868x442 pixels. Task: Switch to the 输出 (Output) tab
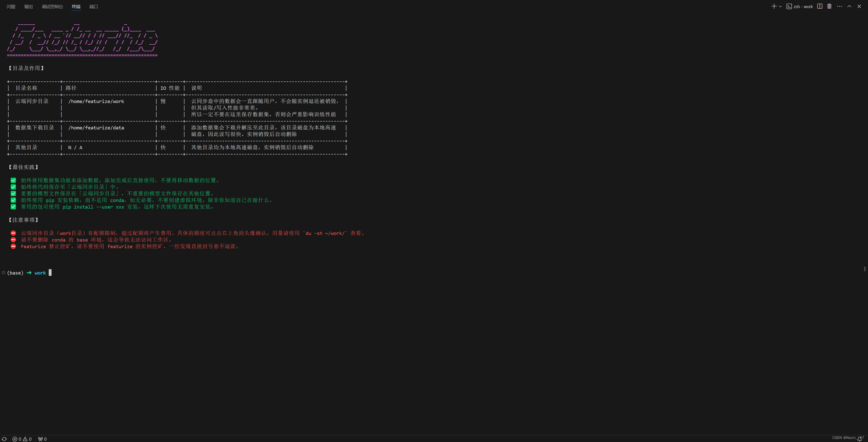pyautogui.click(x=29, y=7)
